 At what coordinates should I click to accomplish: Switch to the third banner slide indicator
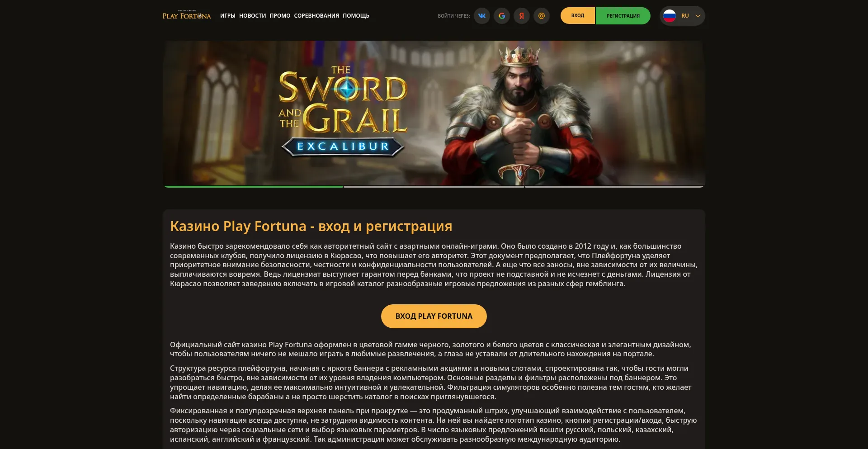[x=614, y=186]
